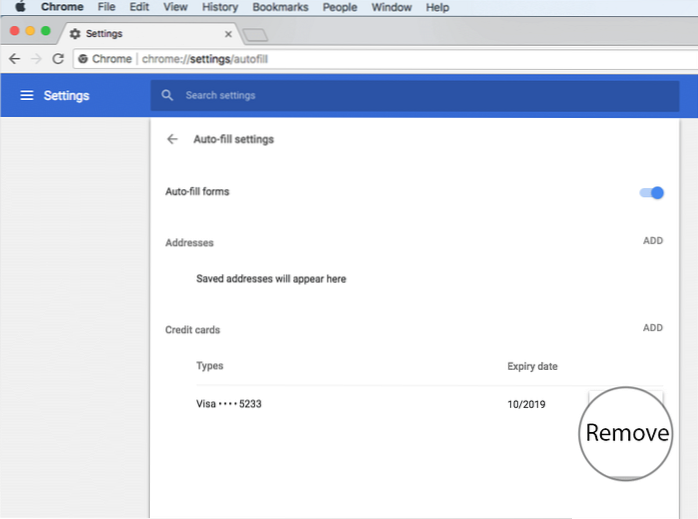Add a new address

tap(652, 242)
